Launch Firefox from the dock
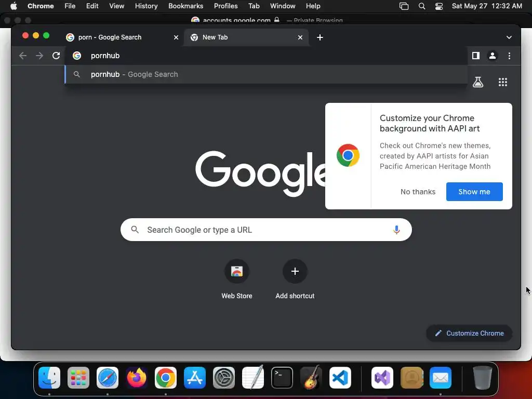 tap(137, 378)
